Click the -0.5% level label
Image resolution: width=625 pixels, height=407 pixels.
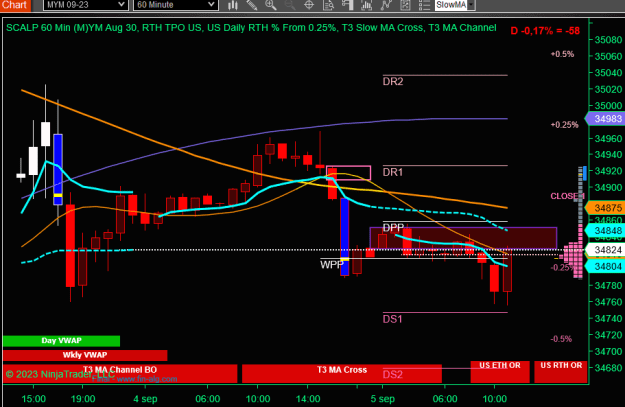pos(561,339)
